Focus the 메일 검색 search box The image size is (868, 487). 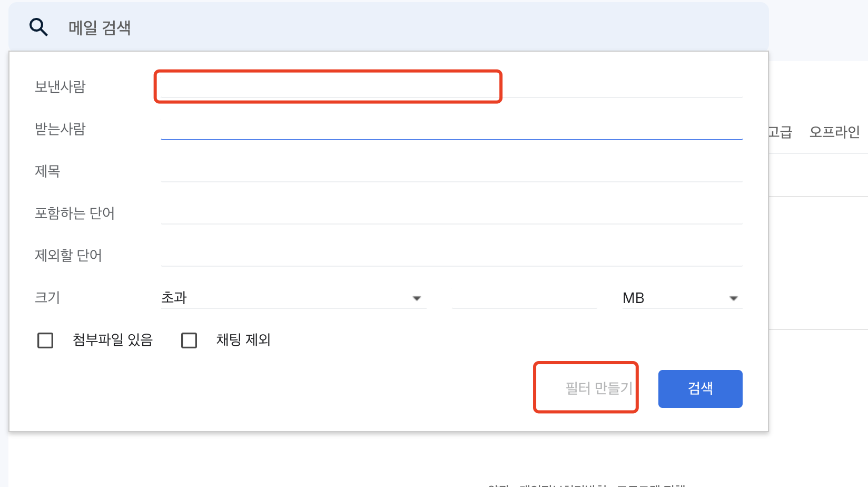[x=389, y=27]
